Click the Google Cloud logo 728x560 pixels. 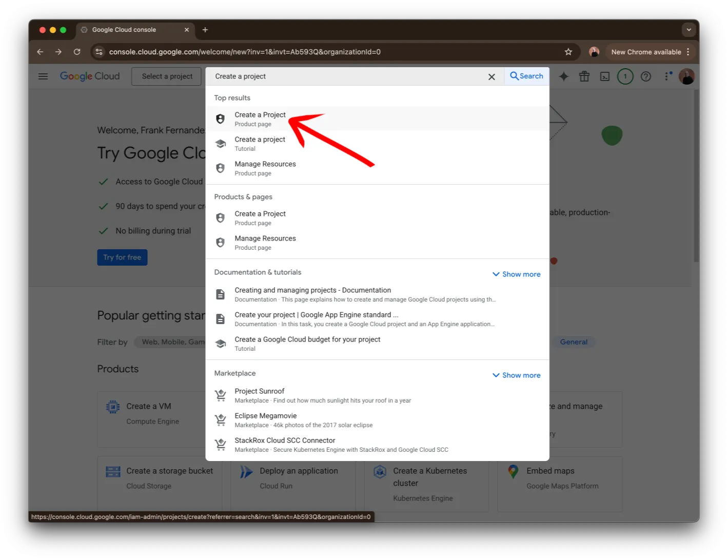90,76
